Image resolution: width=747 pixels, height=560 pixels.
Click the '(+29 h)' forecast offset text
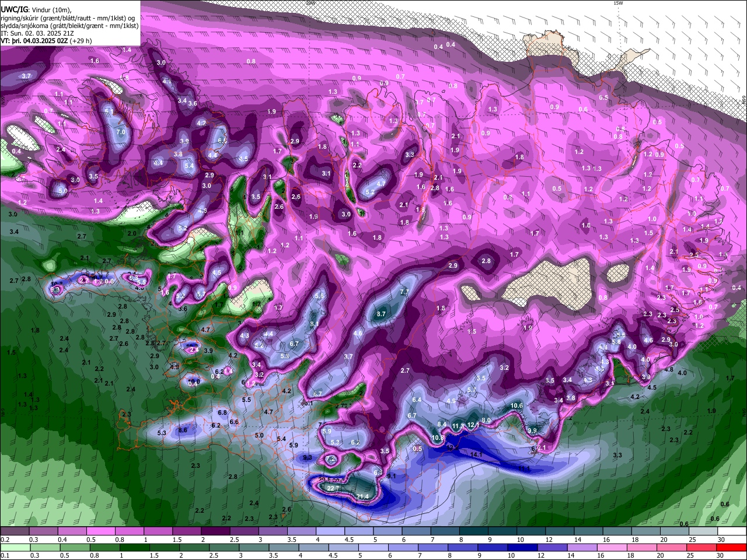(81, 41)
